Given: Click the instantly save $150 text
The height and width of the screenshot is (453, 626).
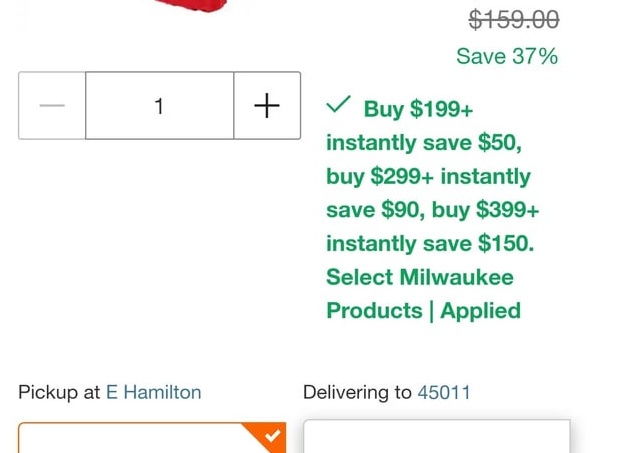Looking at the screenshot, I should pyautogui.click(x=430, y=243).
